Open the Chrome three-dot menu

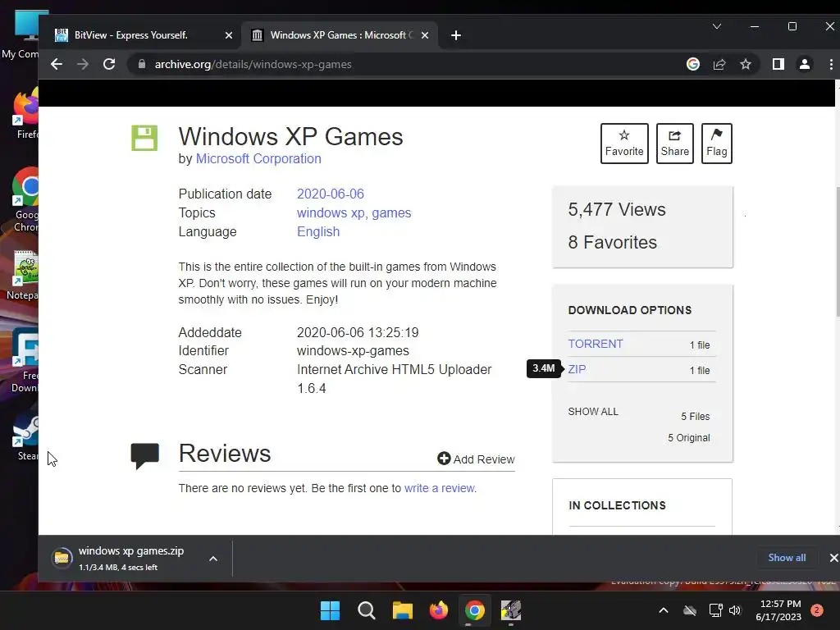(831, 64)
